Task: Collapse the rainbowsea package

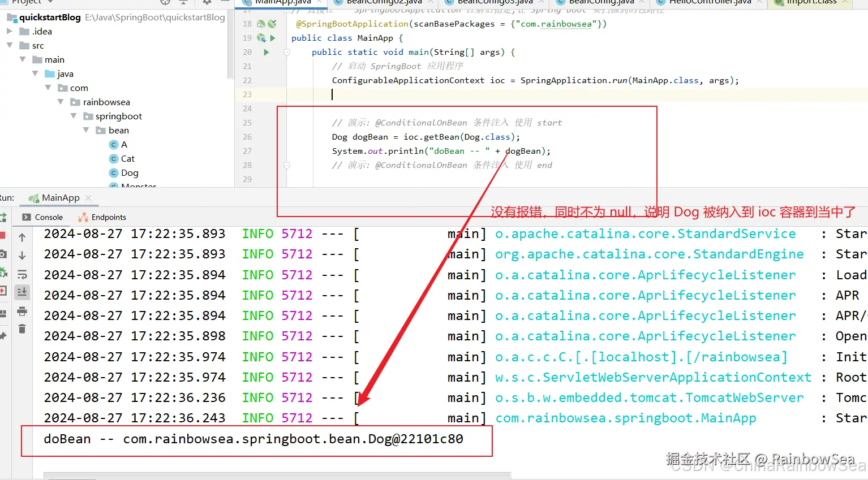Action: (x=61, y=102)
